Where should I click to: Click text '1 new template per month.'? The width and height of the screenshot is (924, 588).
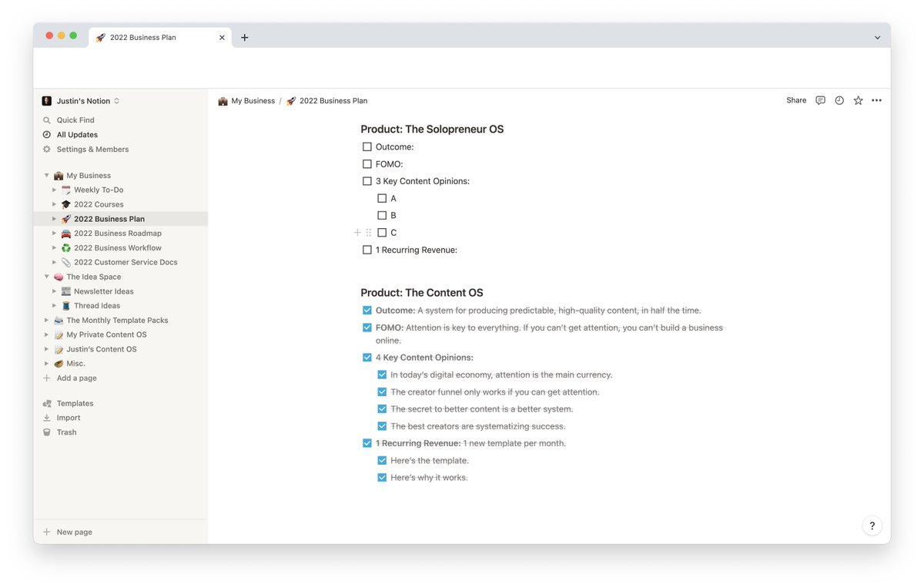click(x=514, y=443)
